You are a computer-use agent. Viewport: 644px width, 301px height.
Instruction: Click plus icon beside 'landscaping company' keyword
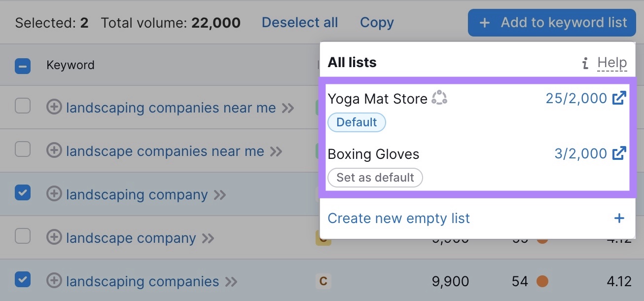tap(54, 194)
